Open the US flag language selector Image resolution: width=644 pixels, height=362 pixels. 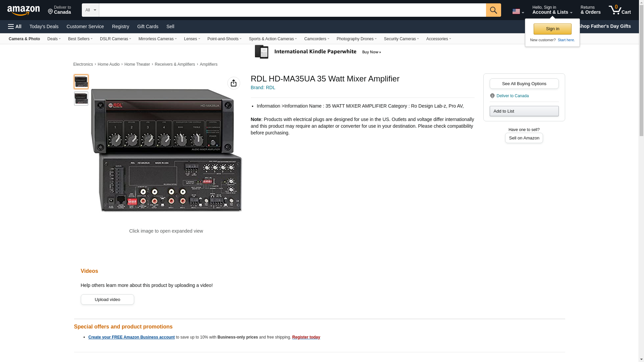[x=518, y=11]
